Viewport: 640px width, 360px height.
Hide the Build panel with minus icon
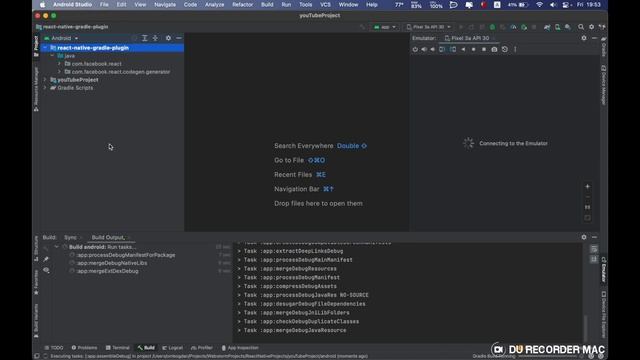coord(594,237)
